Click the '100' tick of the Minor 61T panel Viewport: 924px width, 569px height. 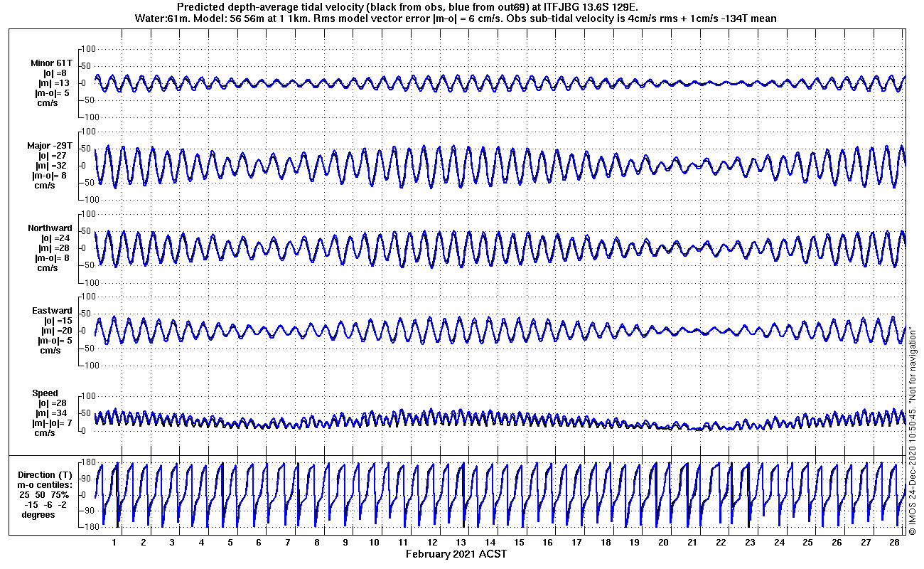coord(89,48)
